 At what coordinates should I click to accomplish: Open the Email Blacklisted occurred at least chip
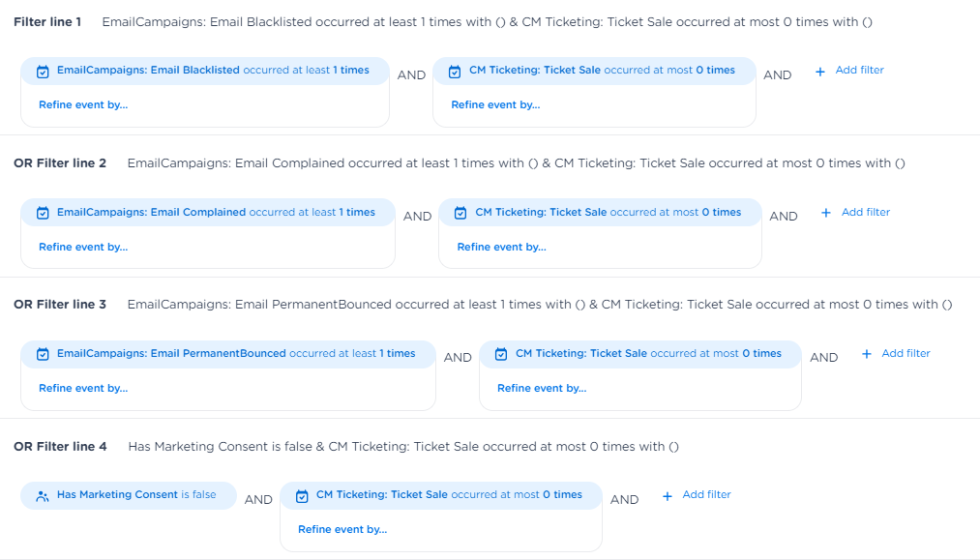coord(205,71)
